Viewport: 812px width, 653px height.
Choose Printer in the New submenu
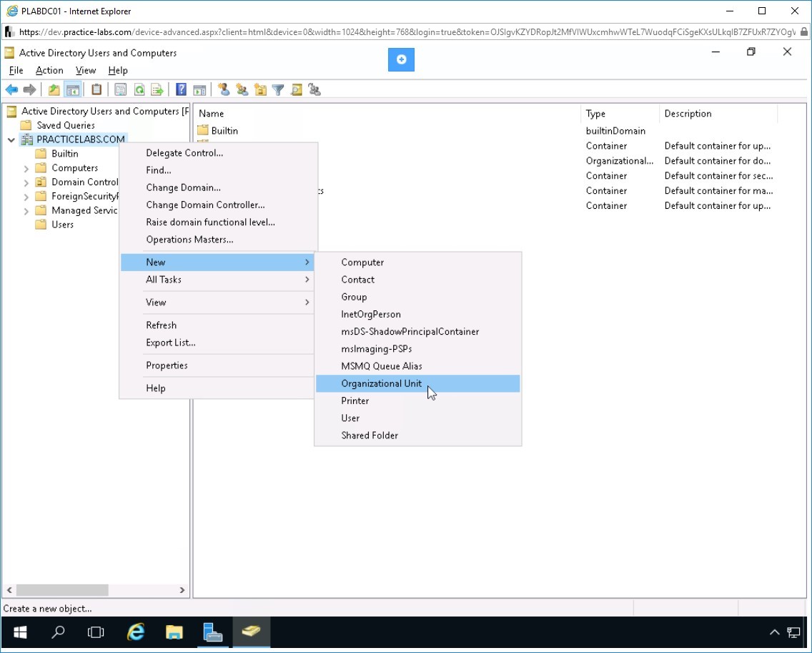click(418, 401)
